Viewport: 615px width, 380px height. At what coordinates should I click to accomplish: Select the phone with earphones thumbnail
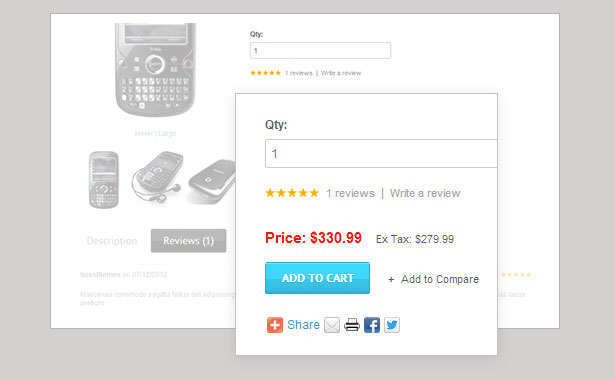[157, 176]
